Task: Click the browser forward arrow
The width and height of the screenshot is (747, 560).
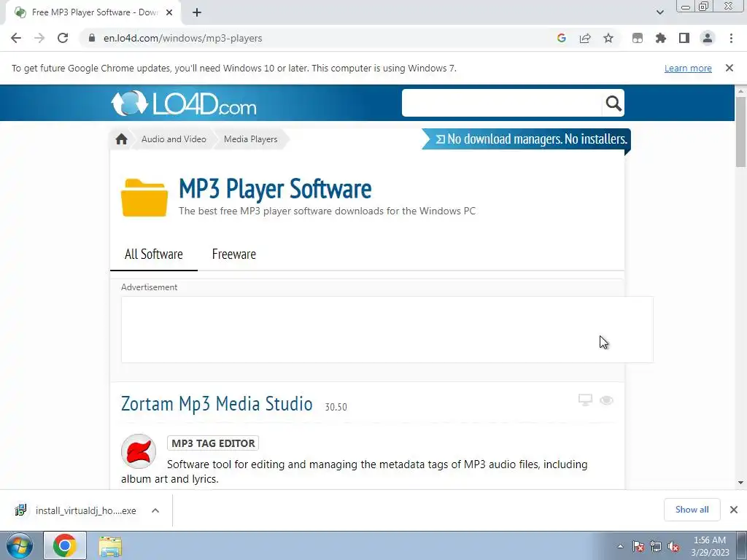Action: 39,38
